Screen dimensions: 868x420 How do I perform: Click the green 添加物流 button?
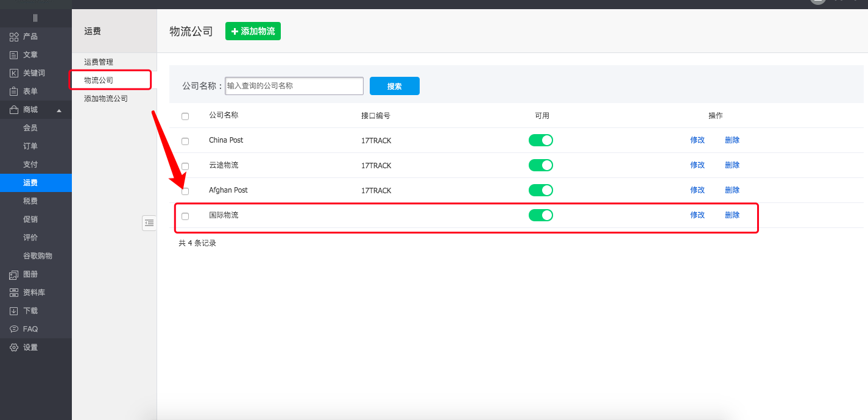[253, 31]
